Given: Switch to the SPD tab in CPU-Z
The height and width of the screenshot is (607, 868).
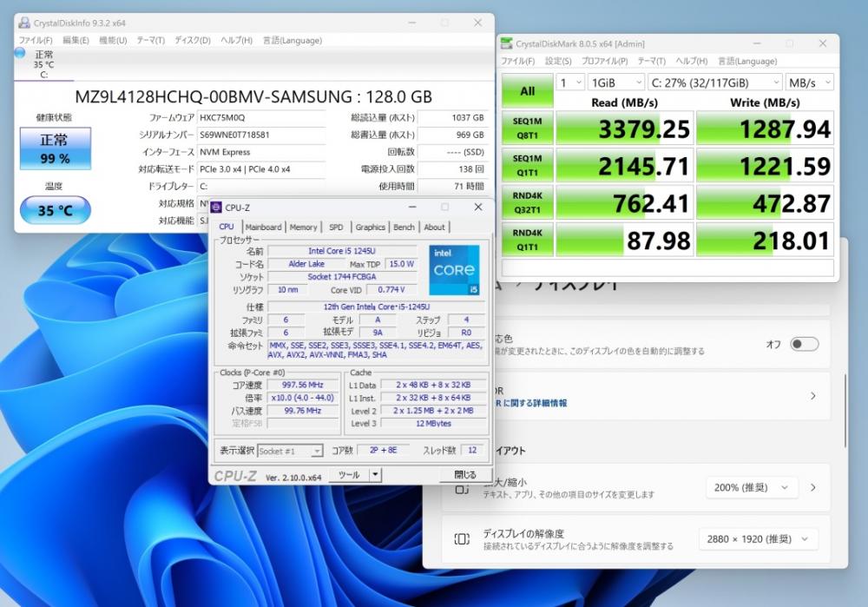Looking at the screenshot, I should [336, 227].
